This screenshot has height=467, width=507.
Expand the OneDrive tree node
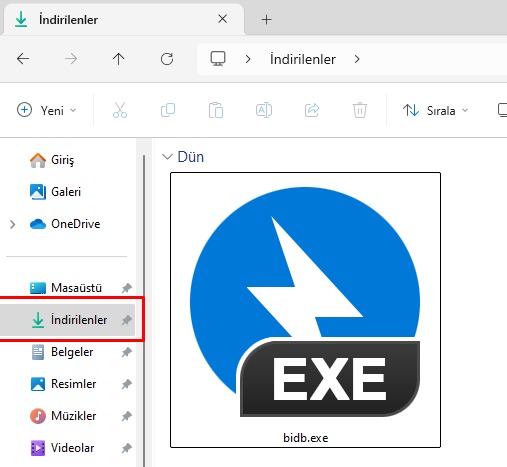[12, 224]
